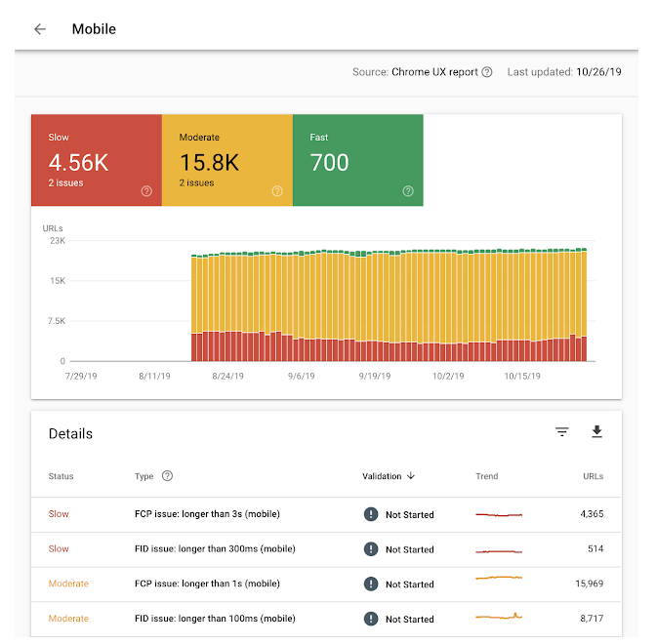Click the Type column header
Screen dimensions: 656x644
pyautogui.click(x=143, y=476)
